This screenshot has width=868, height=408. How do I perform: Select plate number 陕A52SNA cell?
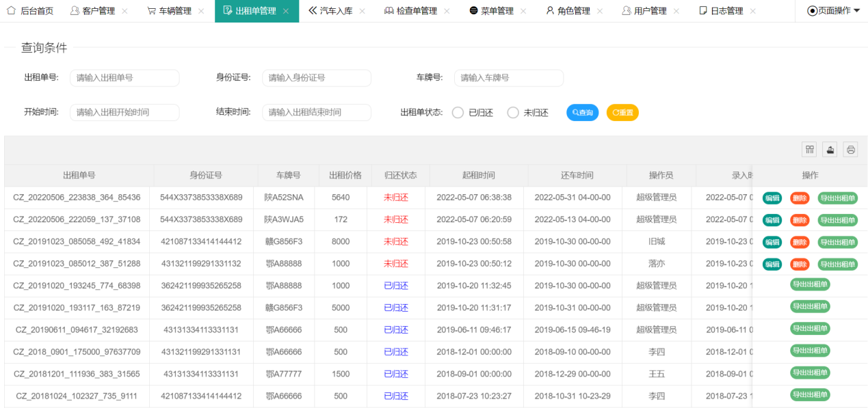(x=284, y=198)
